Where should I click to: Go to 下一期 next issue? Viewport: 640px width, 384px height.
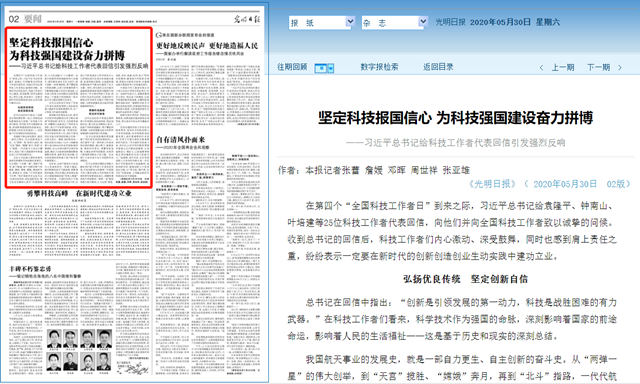[x=598, y=67]
